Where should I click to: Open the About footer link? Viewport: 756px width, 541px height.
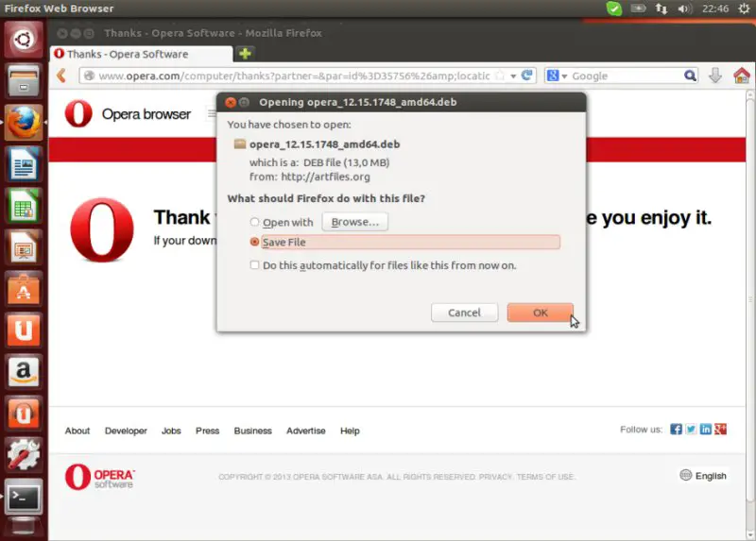(77, 431)
